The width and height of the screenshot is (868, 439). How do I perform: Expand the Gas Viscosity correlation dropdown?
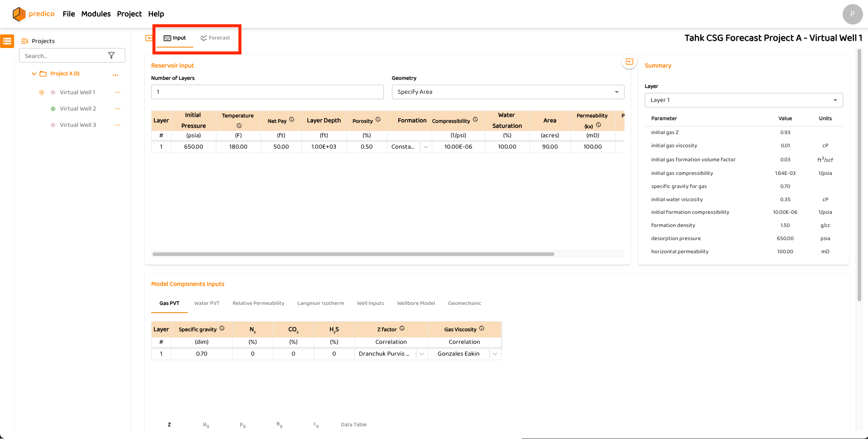[x=495, y=354]
